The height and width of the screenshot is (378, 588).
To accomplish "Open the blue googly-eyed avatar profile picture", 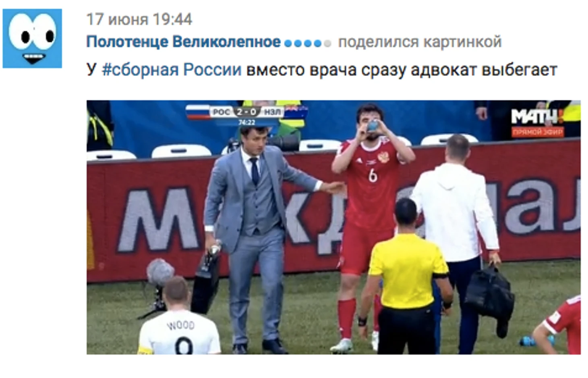I will 32,38.
